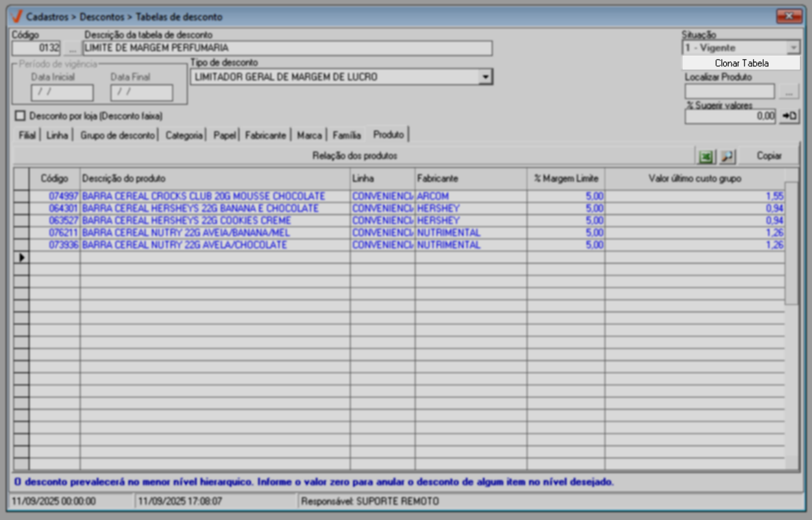Click Linha column header

pos(382,179)
